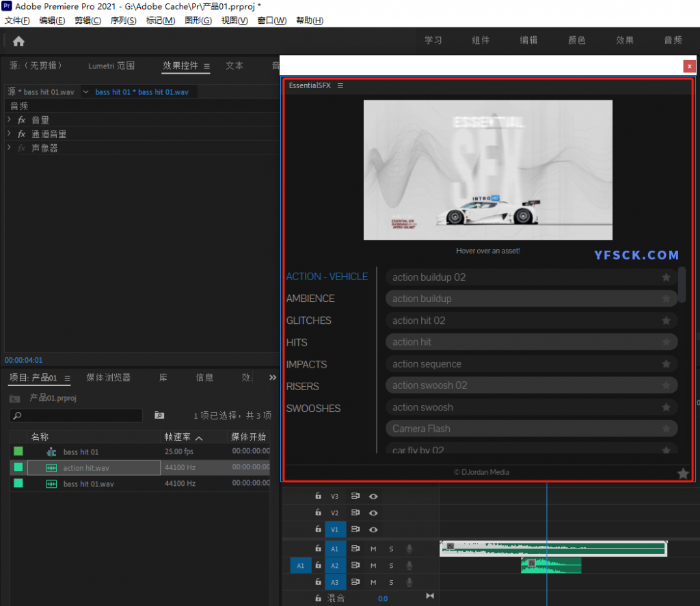This screenshot has width=700, height=606.
Task: Switch to the Lumetri 范围 tab
Action: pyautogui.click(x=111, y=66)
